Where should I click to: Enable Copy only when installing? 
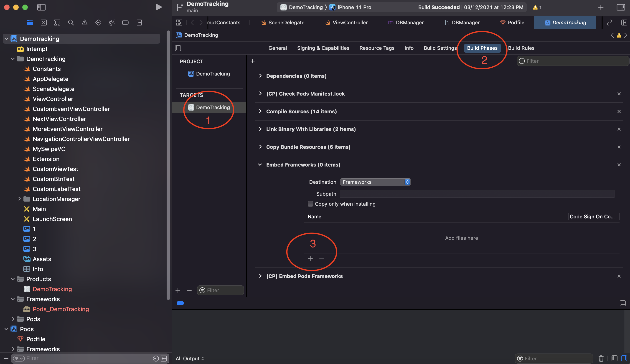pyautogui.click(x=310, y=204)
